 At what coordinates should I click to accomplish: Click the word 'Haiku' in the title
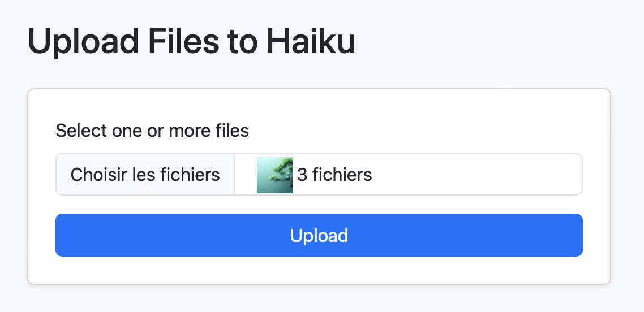pos(311,41)
